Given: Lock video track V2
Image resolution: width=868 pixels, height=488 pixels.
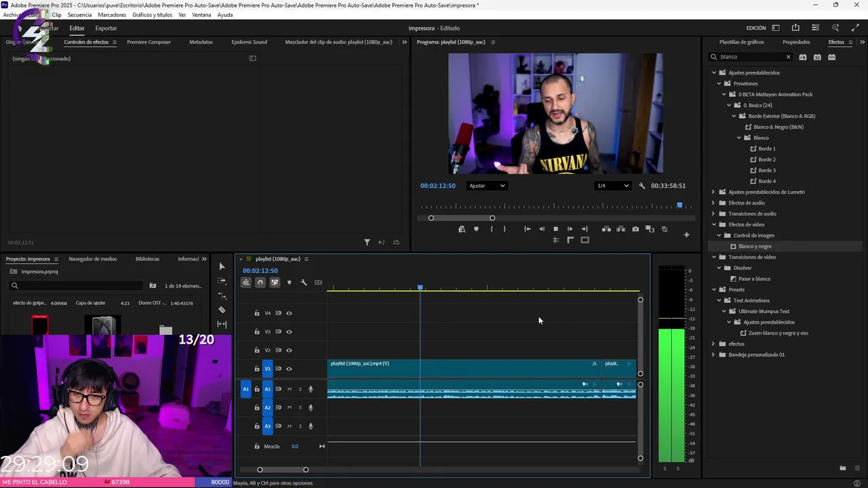Looking at the screenshot, I should (257, 350).
